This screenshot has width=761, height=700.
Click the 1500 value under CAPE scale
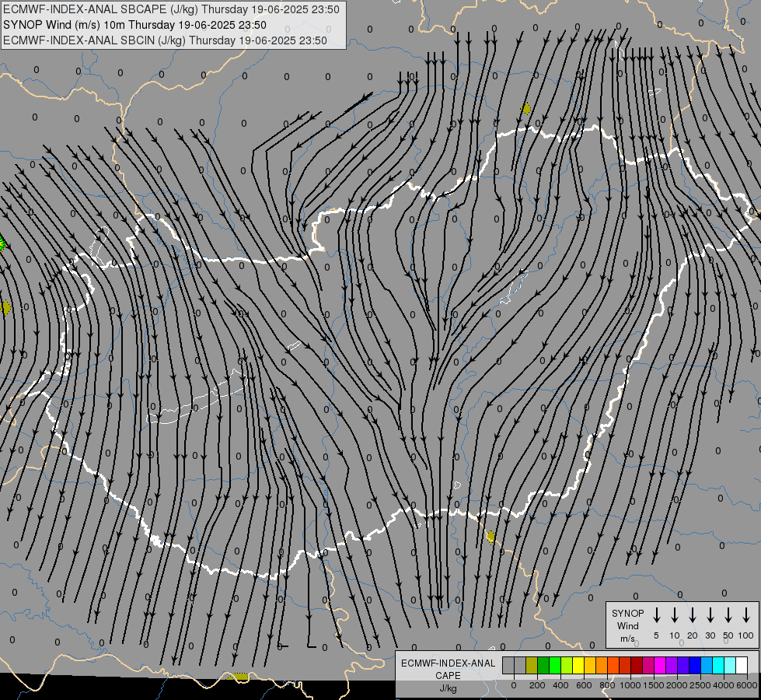click(654, 685)
